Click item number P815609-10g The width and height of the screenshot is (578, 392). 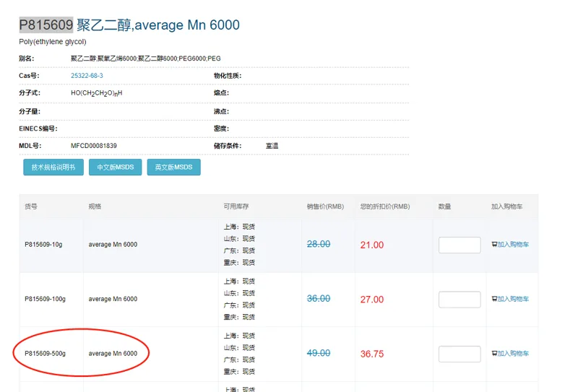(x=43, y=244)
